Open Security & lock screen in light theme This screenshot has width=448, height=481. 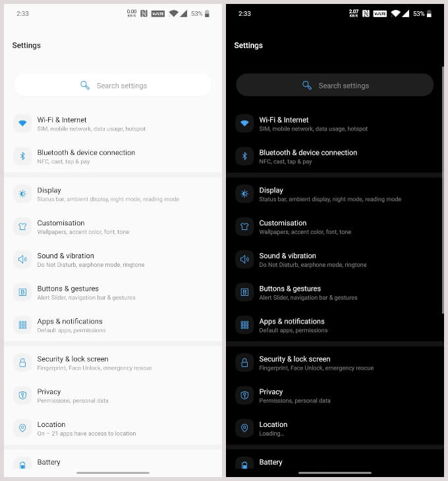(x=113, y=363)
